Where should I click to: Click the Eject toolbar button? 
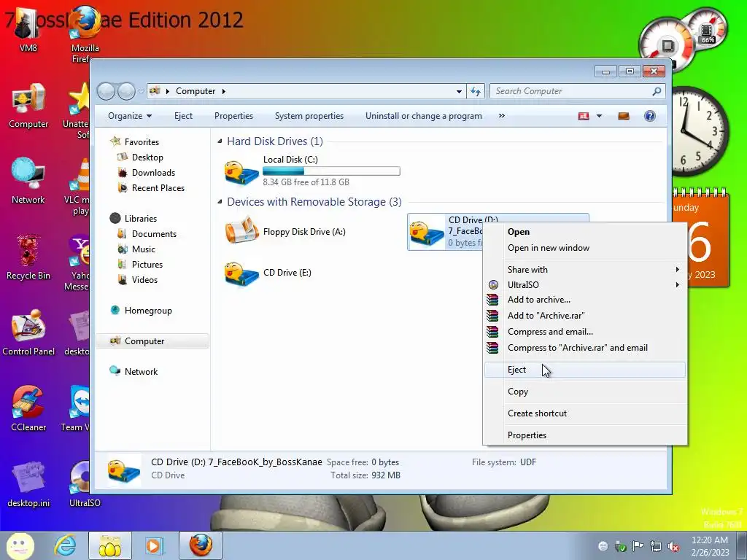click(x=183, y=116)
